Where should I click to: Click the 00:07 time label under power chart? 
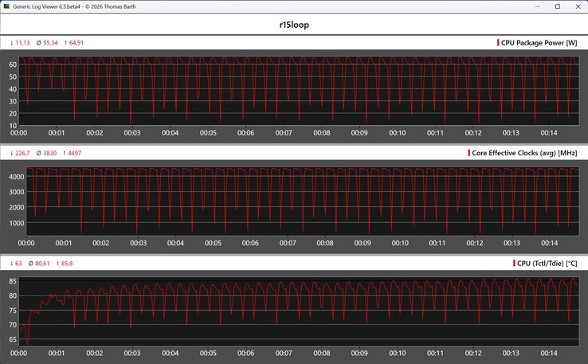point(284,133)
